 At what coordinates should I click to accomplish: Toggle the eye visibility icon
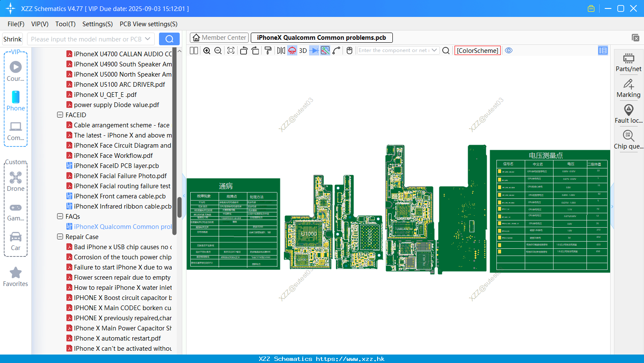pos(509,50)
